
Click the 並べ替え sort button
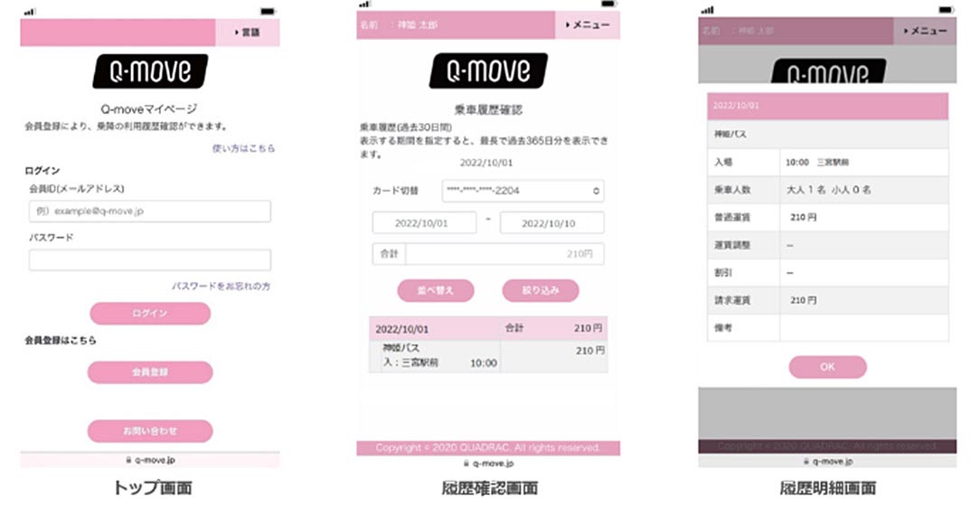point(436,290)
